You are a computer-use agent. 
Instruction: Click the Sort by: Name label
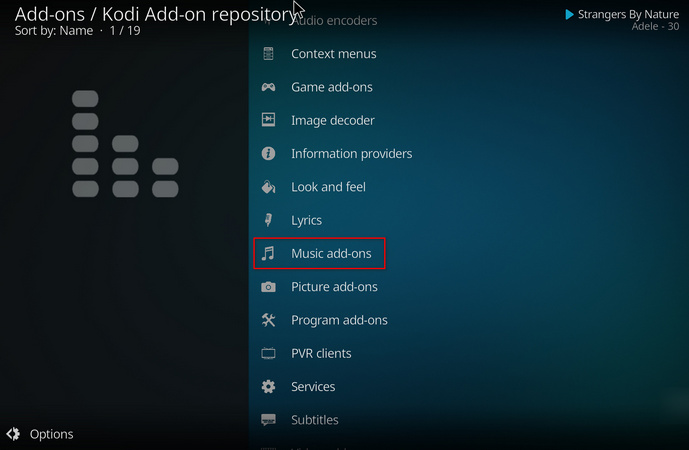click(54, 31)
